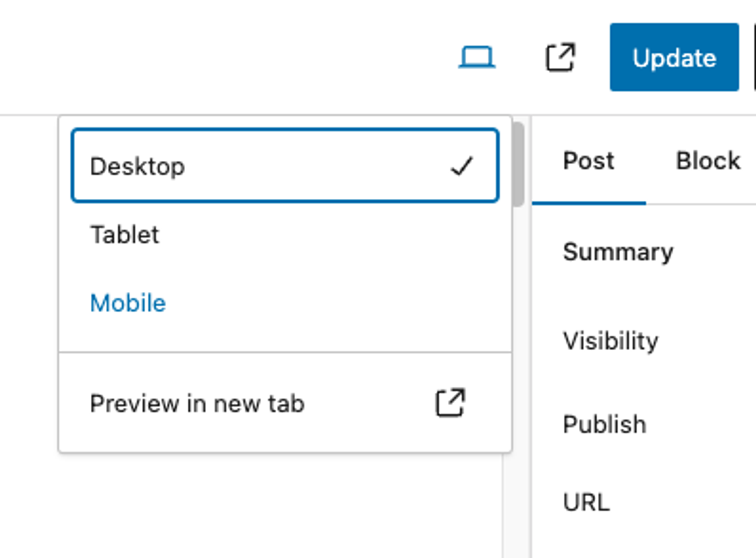
Task: Switch to the Post tab
Action: pyautogui.click(x=588, y=161)
